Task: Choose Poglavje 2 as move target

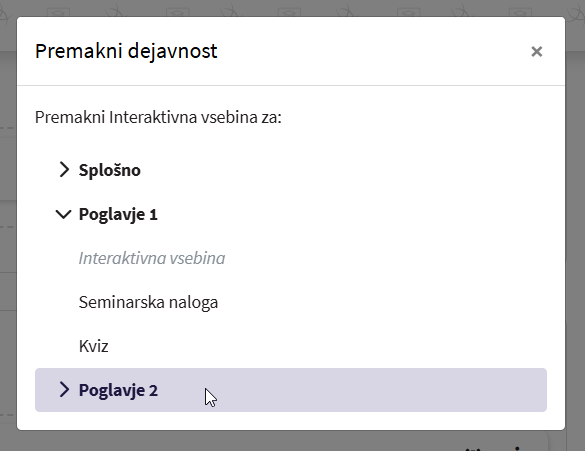Action: pyautogui.click(x=118, y=391)
